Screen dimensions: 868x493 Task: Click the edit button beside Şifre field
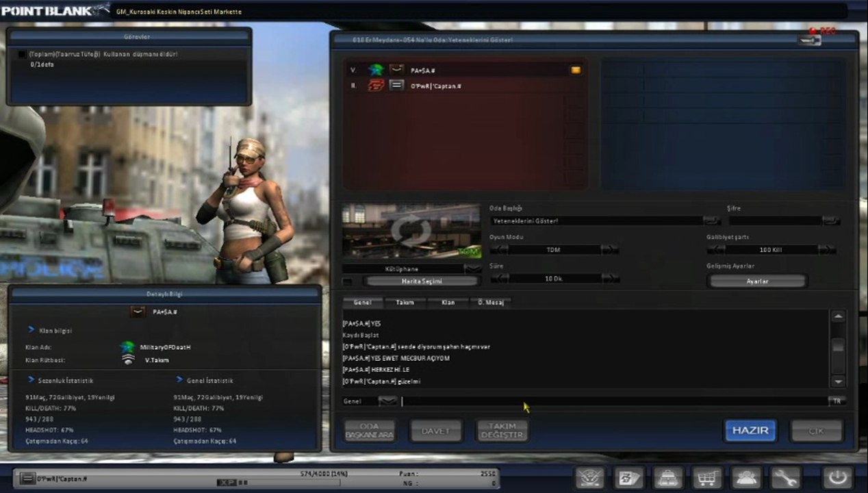click(832, 220)
